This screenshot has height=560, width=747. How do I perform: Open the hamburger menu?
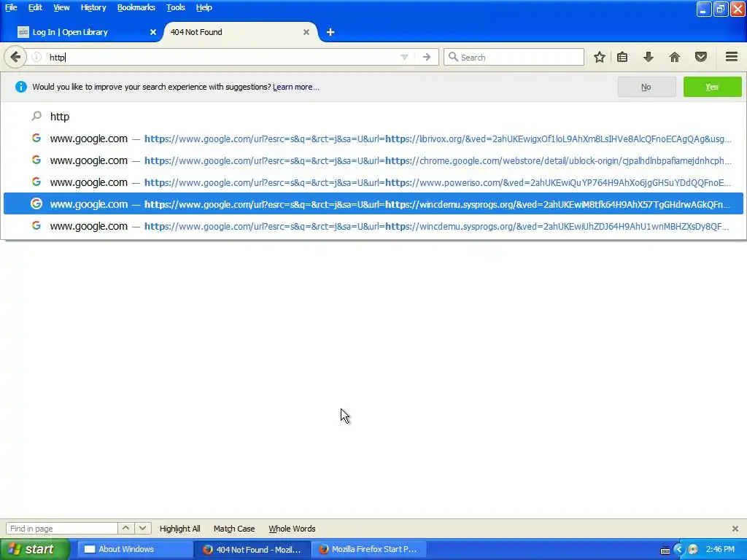pos(732,57)
